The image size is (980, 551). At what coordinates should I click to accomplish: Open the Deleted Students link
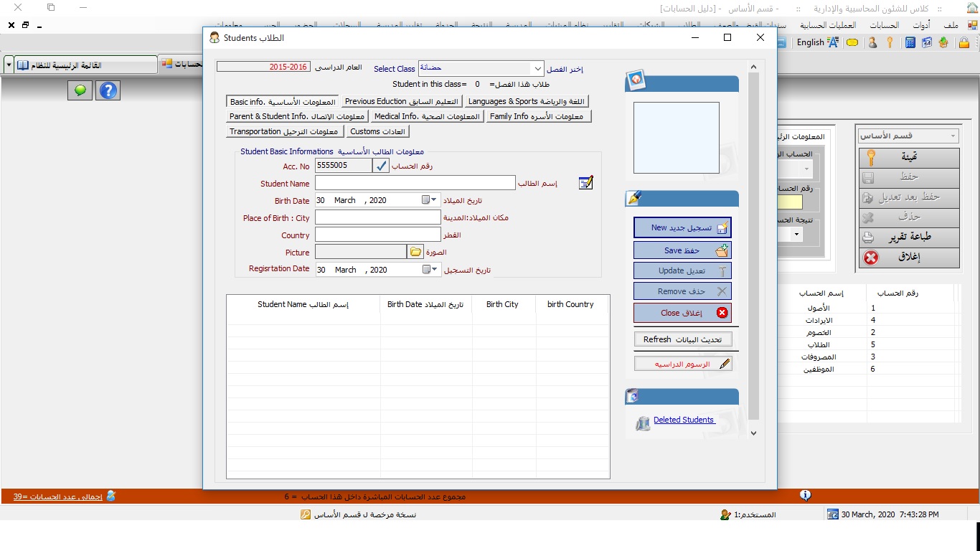coord(684,420)
